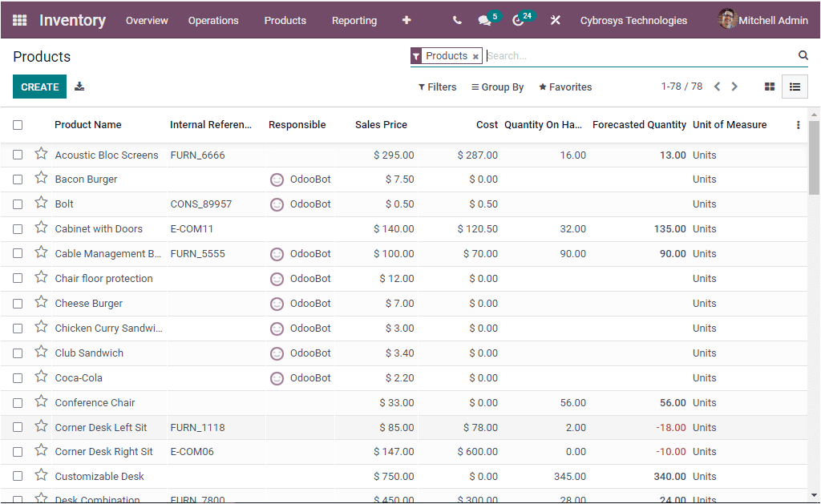
Task: Open the Filters dropdown
Action: (x=437, y=87)
